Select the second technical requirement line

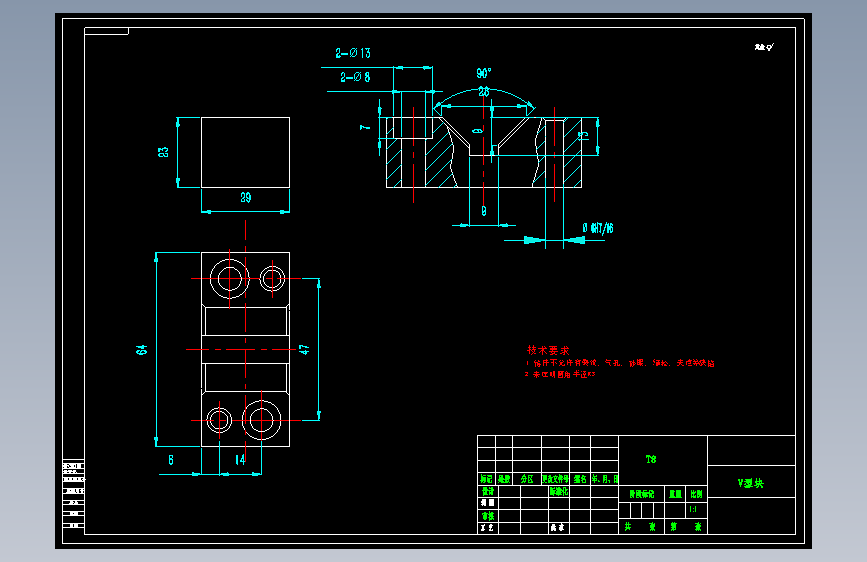560,374
